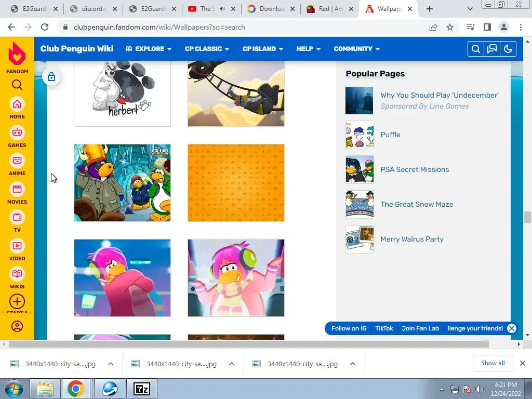Image resolution: width=532 pixels, height=399 pixels.
Task: Open VIDEO section in Fandom sidebar
Action: (x=17, y=250)
